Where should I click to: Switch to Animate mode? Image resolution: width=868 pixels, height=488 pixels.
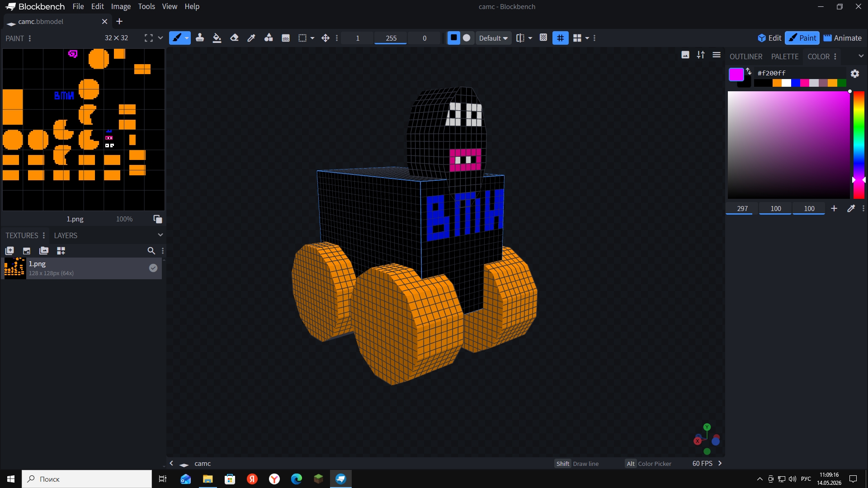[x=843, y=38]
